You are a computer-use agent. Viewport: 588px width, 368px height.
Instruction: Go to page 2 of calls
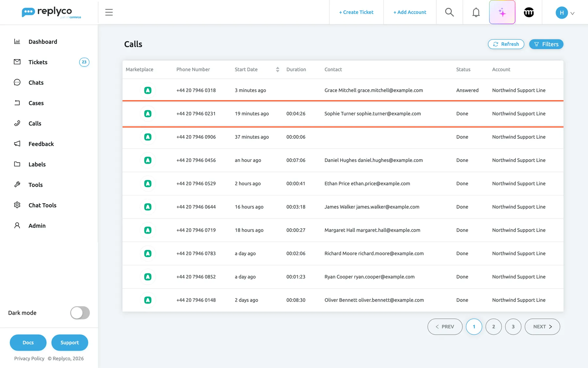tap(494, 326)
